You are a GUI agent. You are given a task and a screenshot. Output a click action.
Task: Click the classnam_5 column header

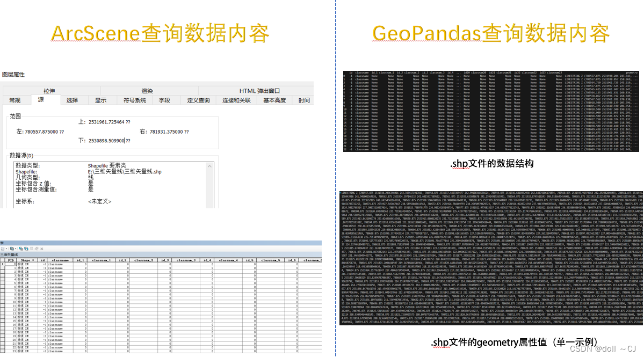(270, 260)
